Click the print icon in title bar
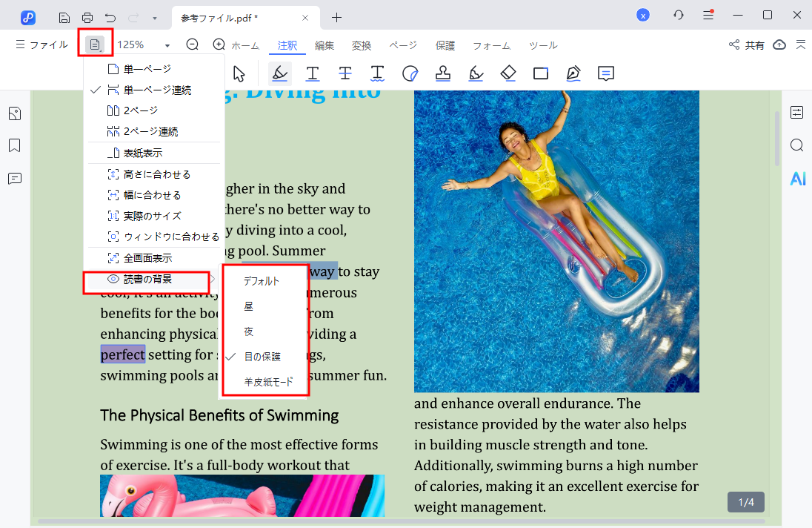The height and width of the screenshot is (528, 812). tap(87, 17)
